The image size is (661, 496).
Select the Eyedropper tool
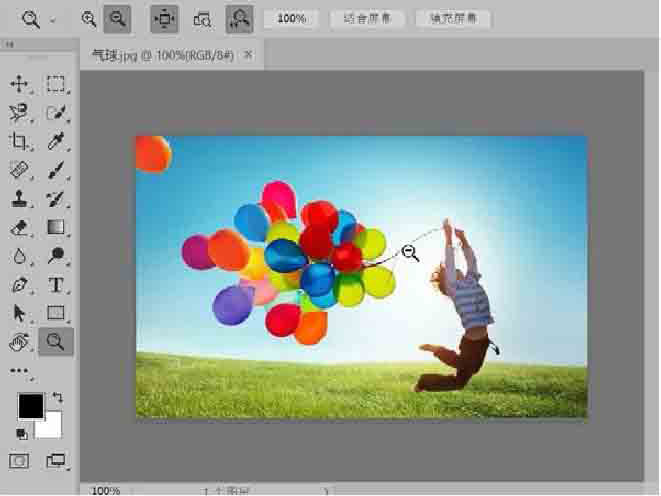[56, 141]
